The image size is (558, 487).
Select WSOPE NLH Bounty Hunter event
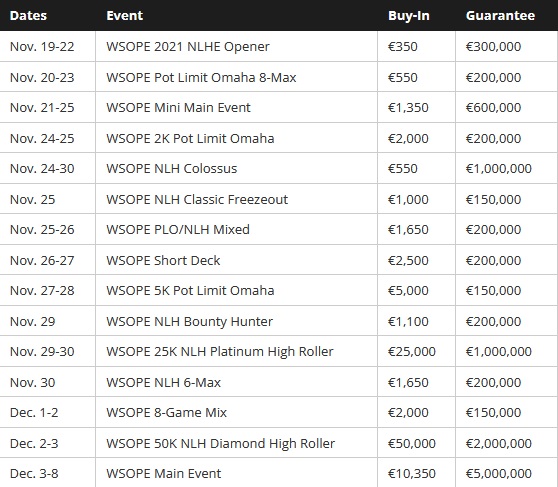coord(189,321)
